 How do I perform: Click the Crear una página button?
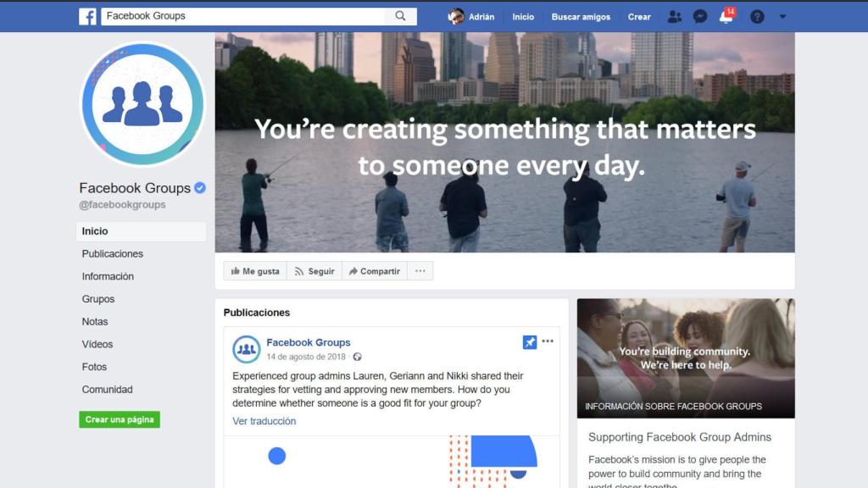(120, 419)
